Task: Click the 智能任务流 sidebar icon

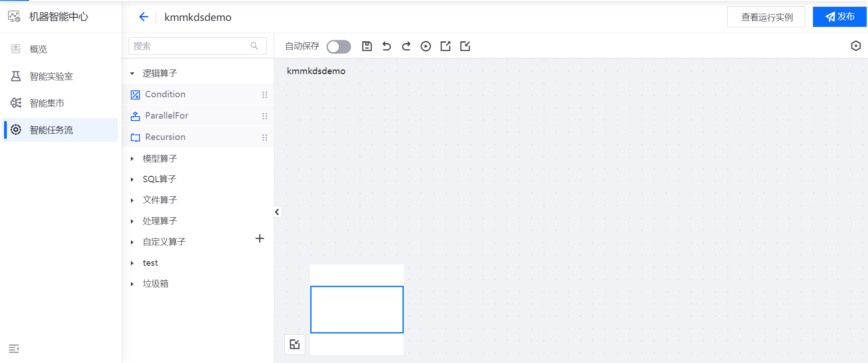Action: click(x=16, y=129)
